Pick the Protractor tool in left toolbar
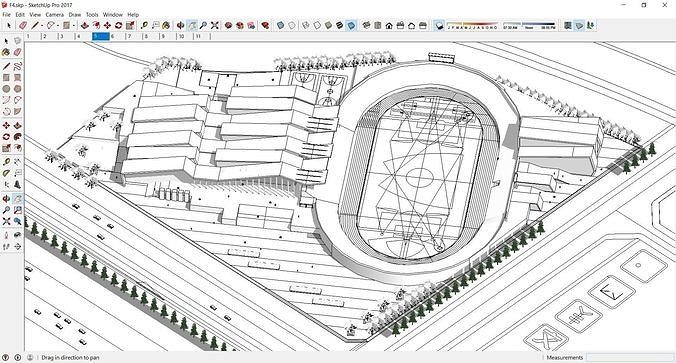This screenshot has height=363, width=676. tap(6, 173)
